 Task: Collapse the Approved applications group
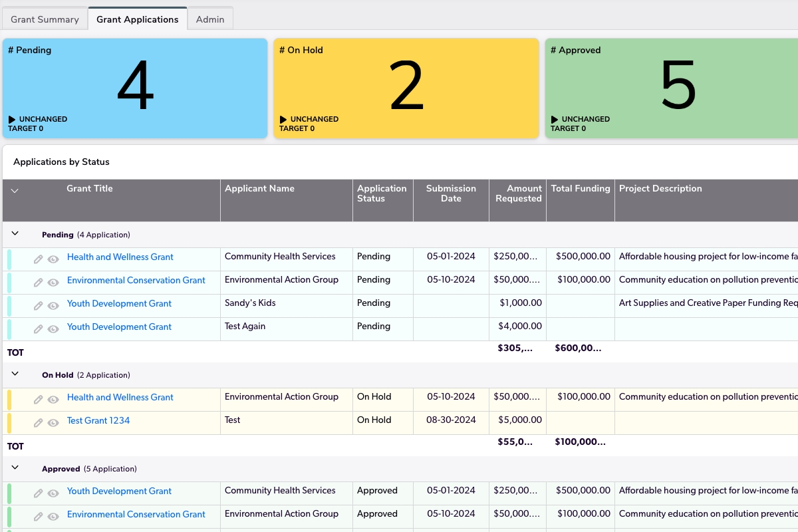(x=15, y=468)
